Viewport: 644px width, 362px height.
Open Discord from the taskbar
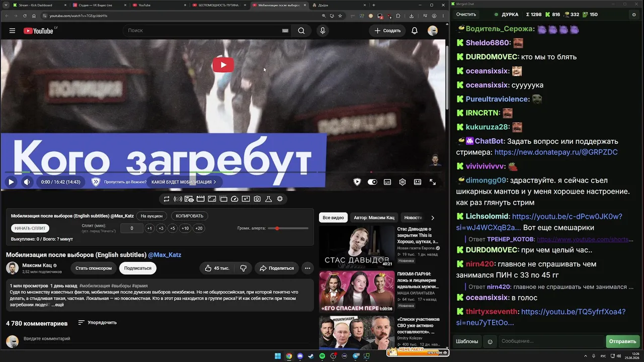point(300,356)
